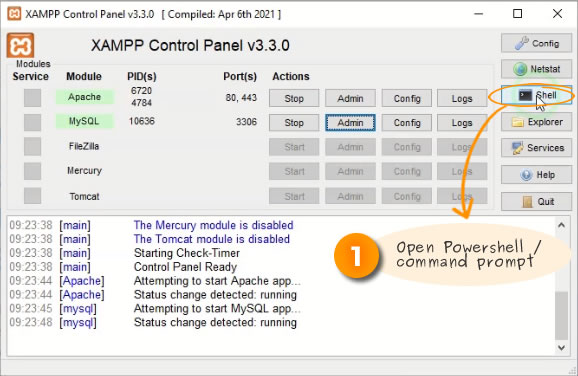Image resolution: width=578 pixels, height=376 pixels.
Task: Toggle the MySQL service checkbox
Action: coord(32,122)
